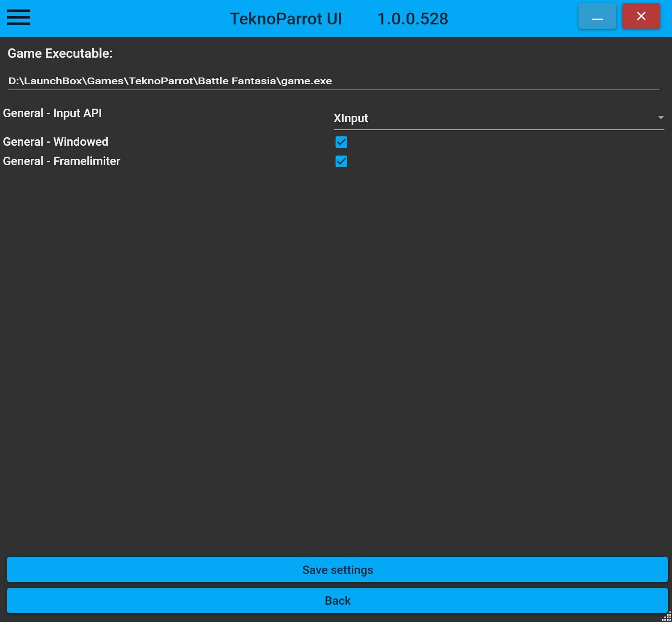Screen dimensions: 672x622
Task: Click the Game Executable path field
Action: pos(334,81)
